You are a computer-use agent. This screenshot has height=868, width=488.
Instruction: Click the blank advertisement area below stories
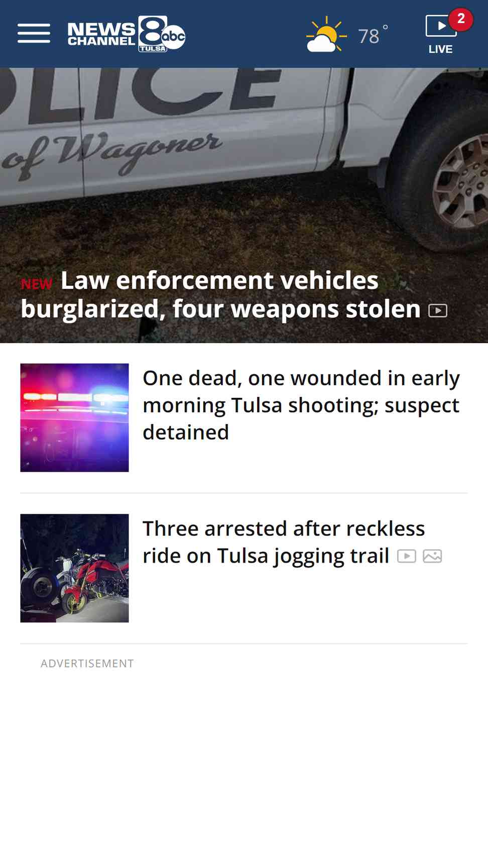(x=244, y=769)
